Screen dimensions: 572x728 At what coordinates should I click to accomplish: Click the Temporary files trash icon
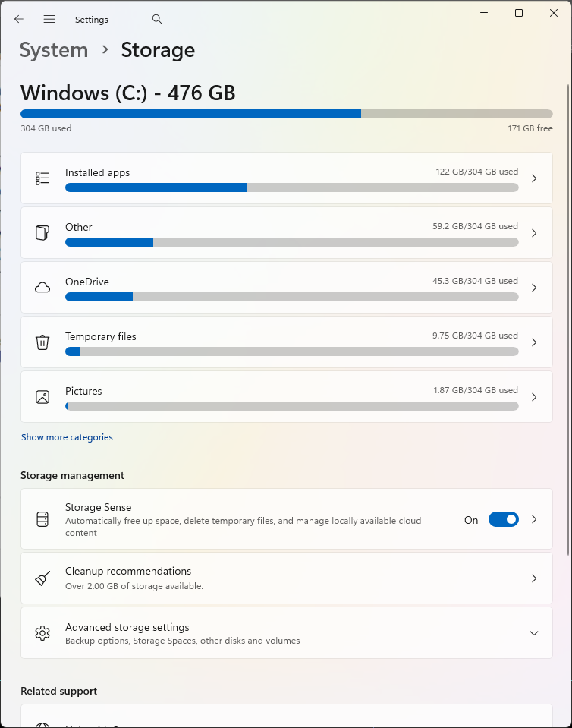(42, 342)
